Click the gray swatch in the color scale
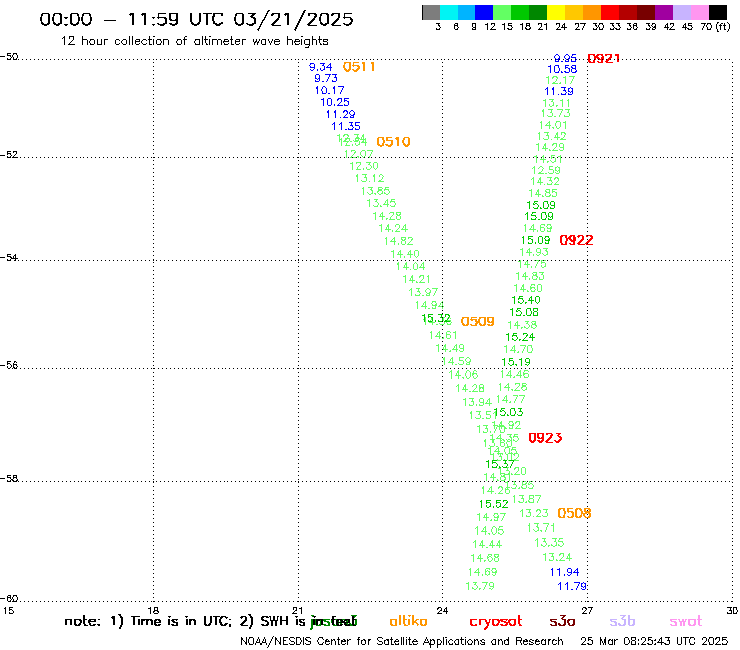 (x=431, y=12)
